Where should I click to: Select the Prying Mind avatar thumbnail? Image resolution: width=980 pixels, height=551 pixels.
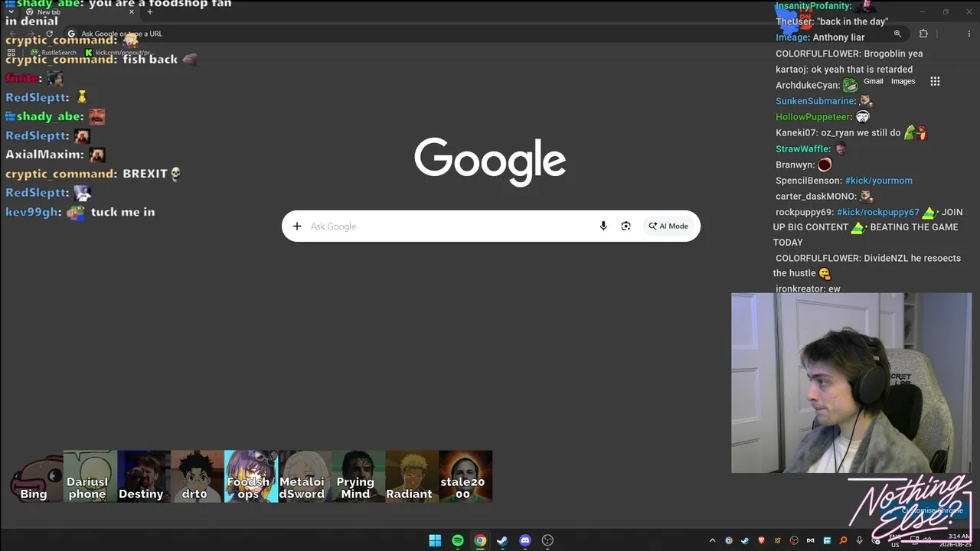pyautogui.click(x=358, y=476)
